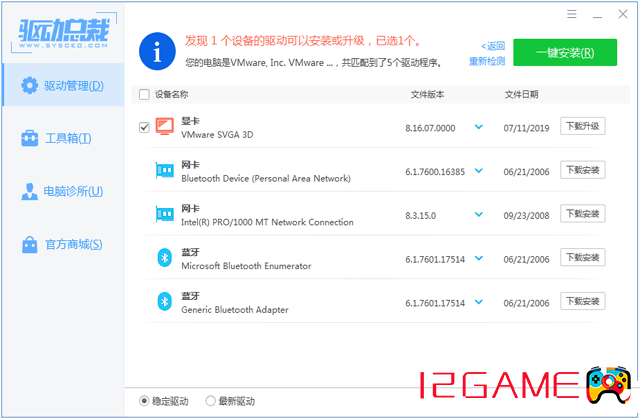
Task: Open the 驱动管理(D) tab
Action: click(63, 85)
